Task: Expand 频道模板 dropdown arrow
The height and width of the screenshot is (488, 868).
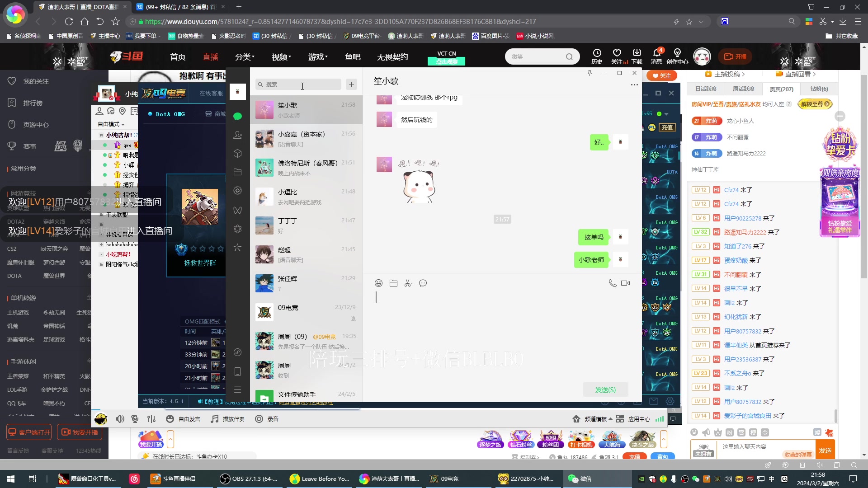Action: click(x=611, y=419)
